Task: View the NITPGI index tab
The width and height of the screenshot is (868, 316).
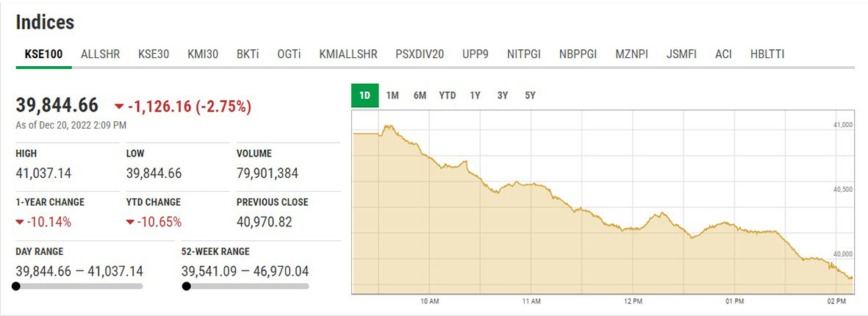Action: (524, 54)
